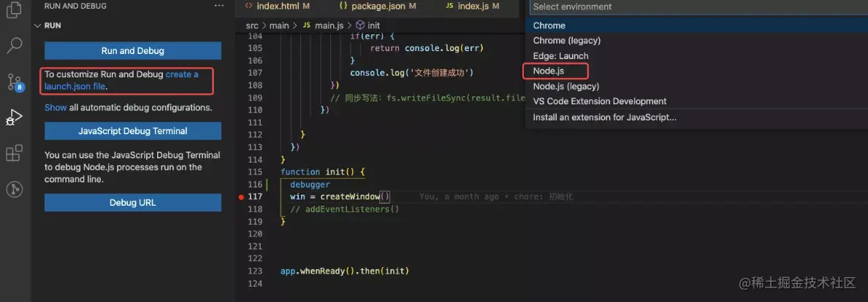Open the Search magnifier in activity bar
The width and height of the screenshot is (868, 302).
(x=14, y=45)
